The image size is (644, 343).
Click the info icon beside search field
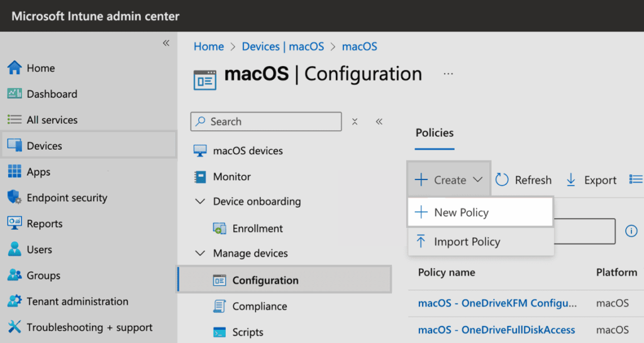pos(631,231)
